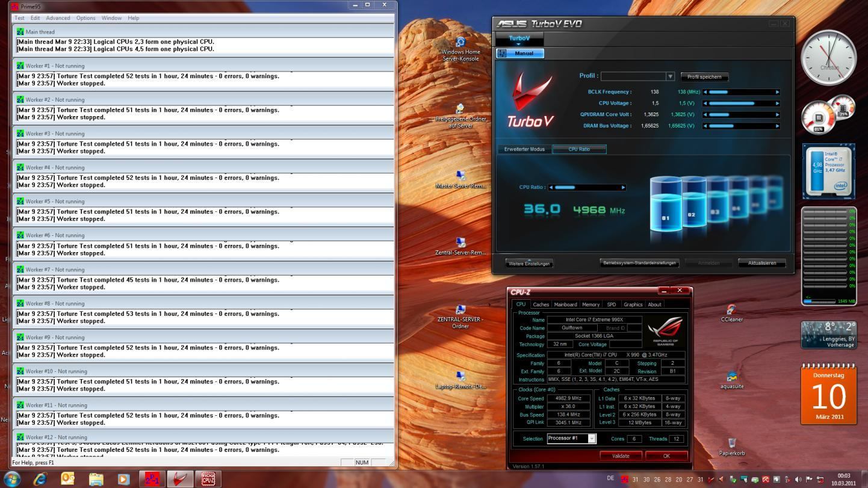The width and height of the screenshot is (868, 488).
Task: Open the Processor #1 selection dropdown in CPU-Z
Action: coord(592,439)
